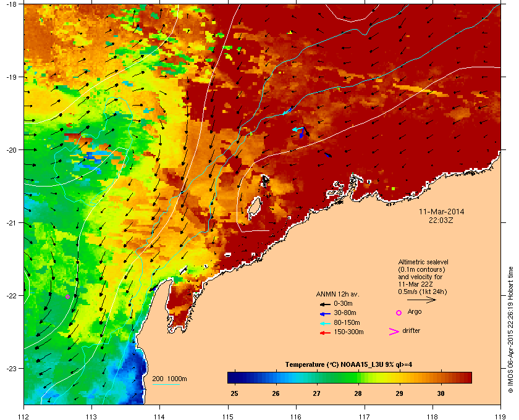Click the green 27°C region of colorbar
519x420 pixels.
click(x=317, y=377)
